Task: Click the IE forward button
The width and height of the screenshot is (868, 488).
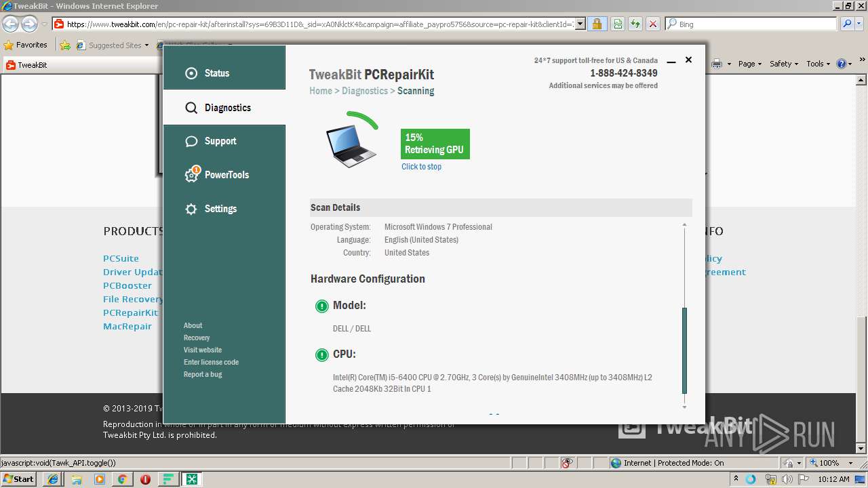Action: click(29, 24)
